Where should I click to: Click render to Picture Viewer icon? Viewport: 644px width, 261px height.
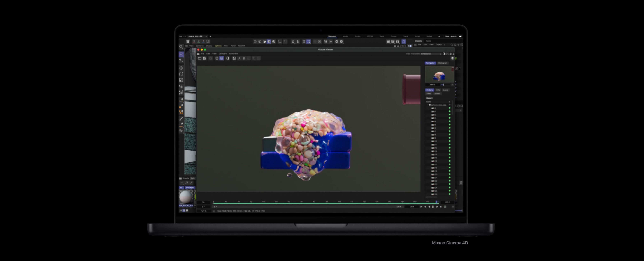pyautogui.click(x=393, y=42)
